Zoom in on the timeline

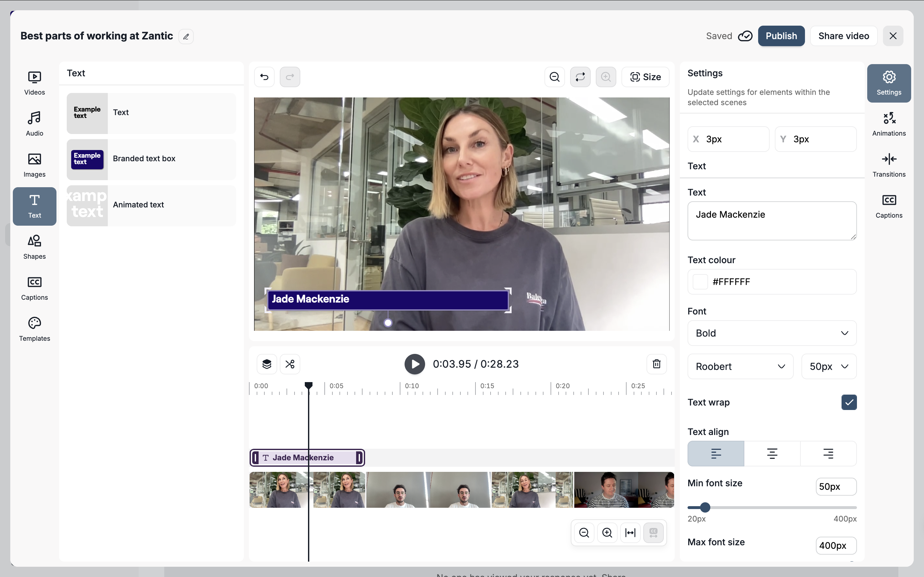[x=607, y=532]
